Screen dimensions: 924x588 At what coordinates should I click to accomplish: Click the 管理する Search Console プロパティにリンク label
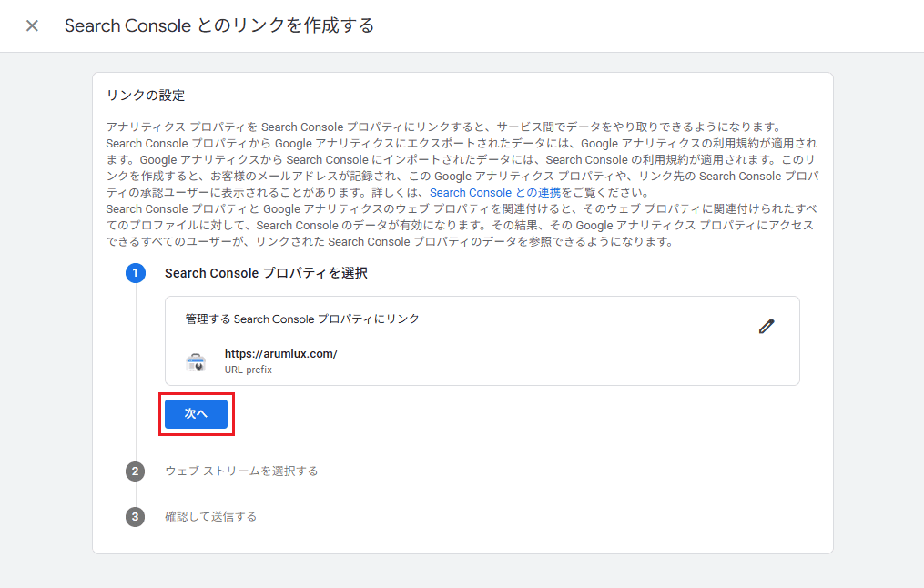[302, 319]
